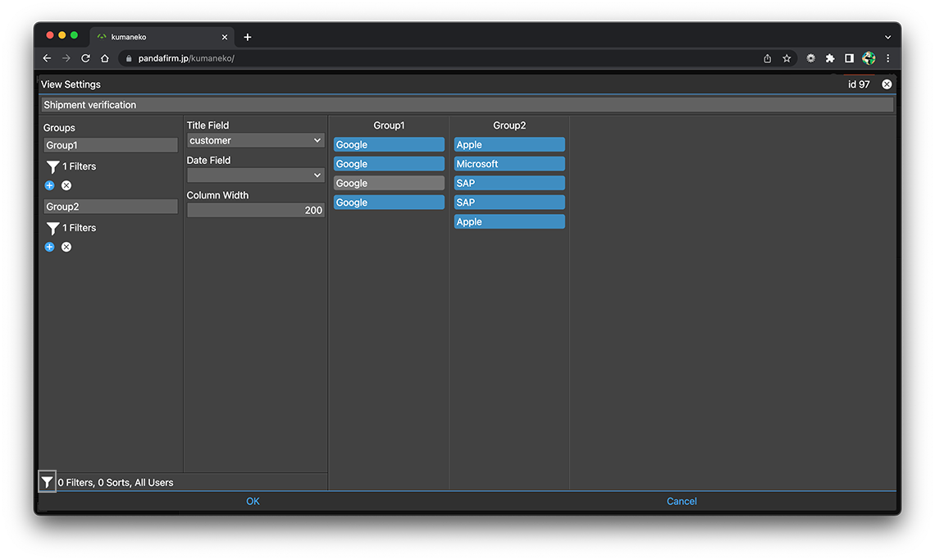Select the grey Google card in Group1
935x560 pixels.
pos(389,184)
